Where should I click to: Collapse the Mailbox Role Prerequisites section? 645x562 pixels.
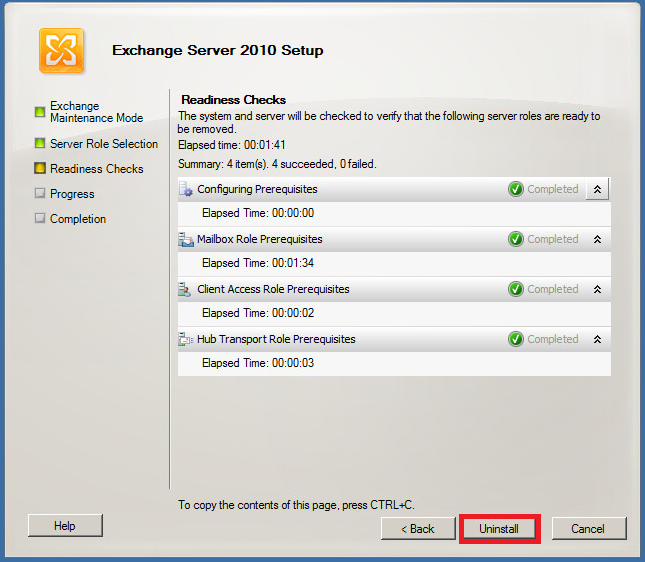coord(597,239)
